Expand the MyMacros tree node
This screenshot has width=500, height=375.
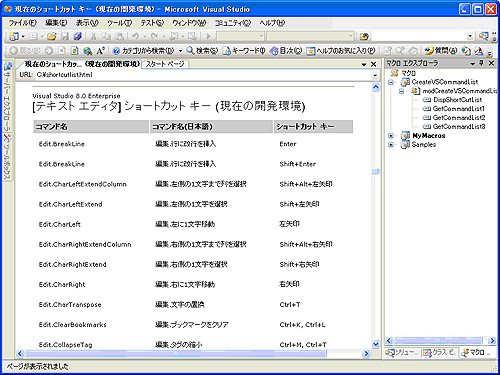click(x=391, y=136)
